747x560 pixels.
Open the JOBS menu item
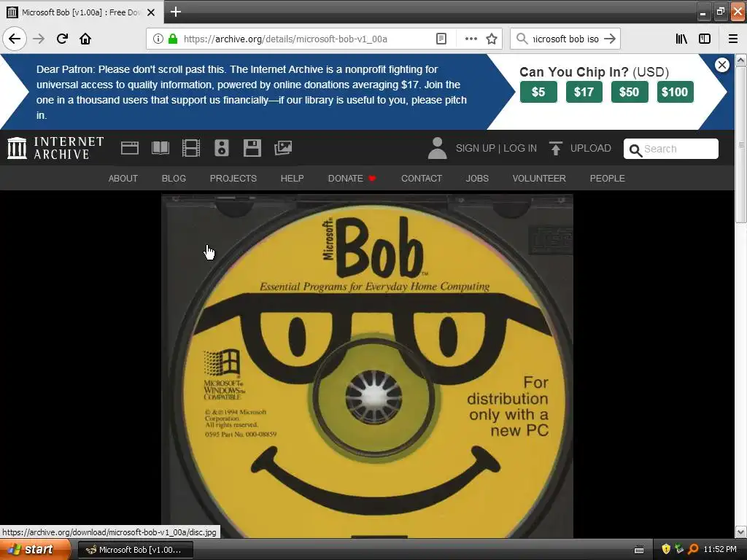[x=477, y=179]
